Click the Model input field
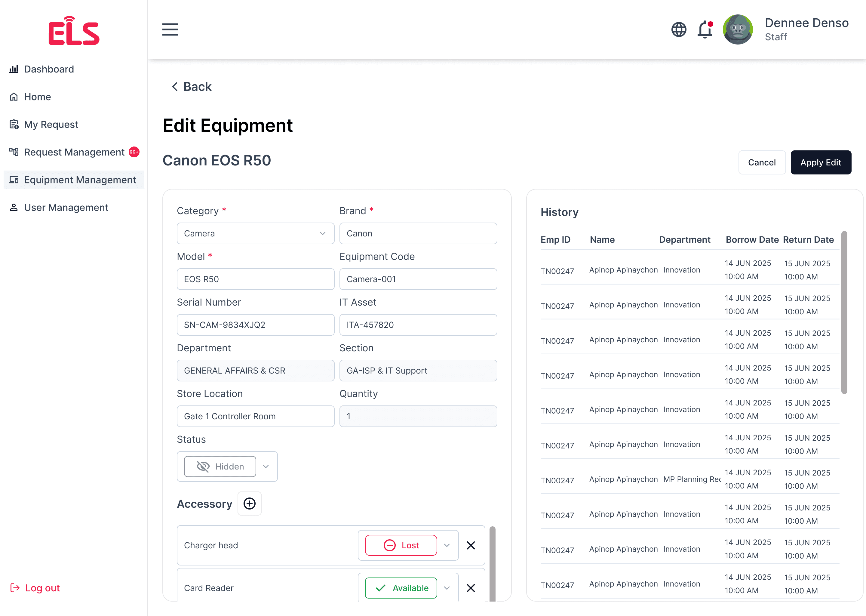 (x=256, y=279)
